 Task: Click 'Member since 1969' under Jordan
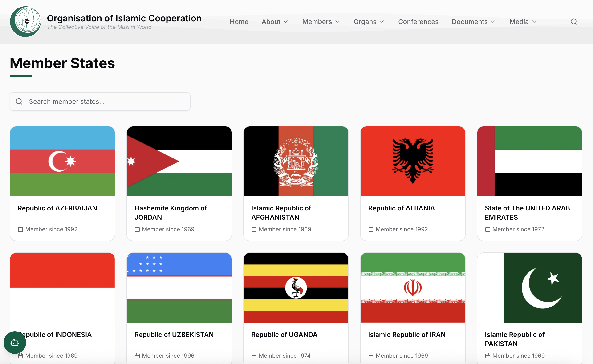pos(168,229)
